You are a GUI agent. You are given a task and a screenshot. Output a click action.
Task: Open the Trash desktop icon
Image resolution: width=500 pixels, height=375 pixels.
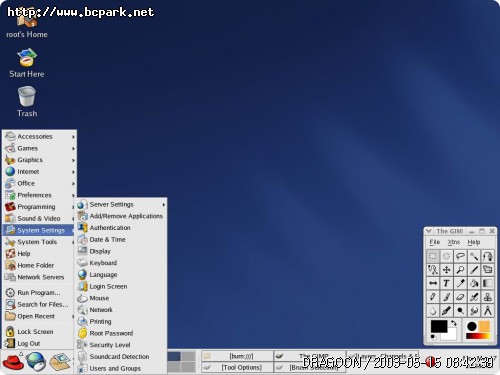point(27,102)
